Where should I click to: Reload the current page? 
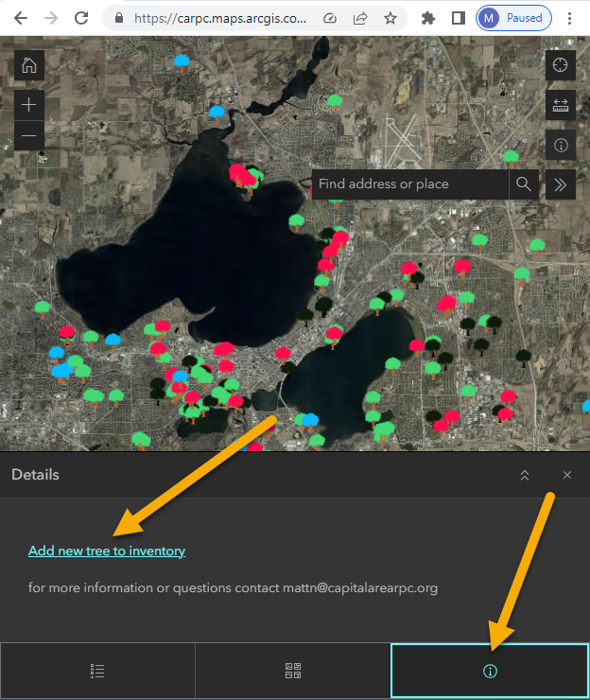pyautogui.click(x=81, y=18)
